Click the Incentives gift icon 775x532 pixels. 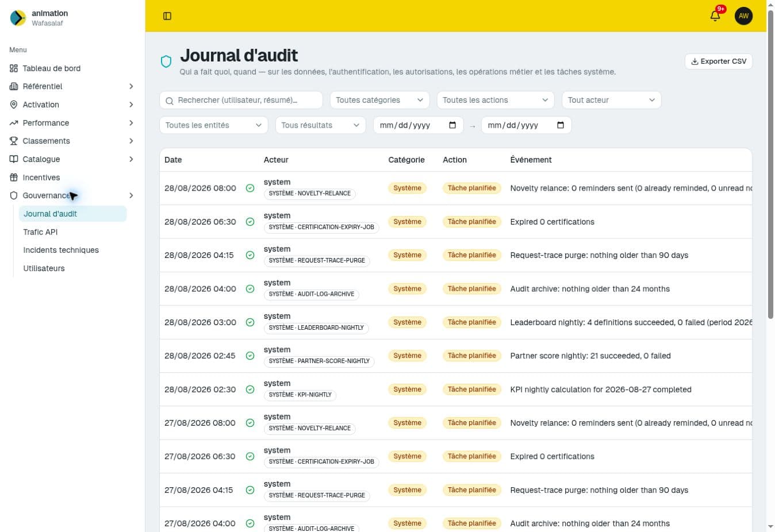(14, 178)
